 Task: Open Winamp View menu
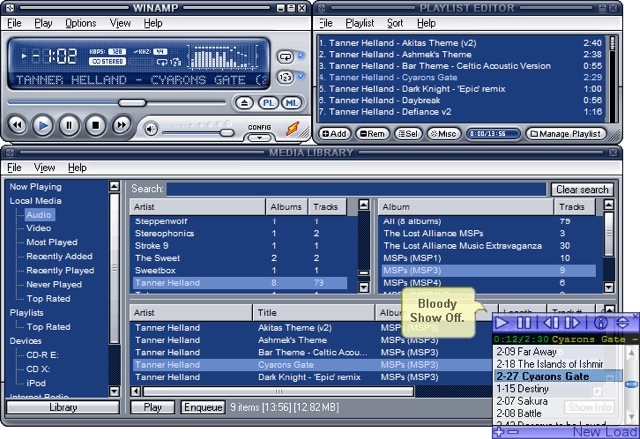[x=120, y=24]
